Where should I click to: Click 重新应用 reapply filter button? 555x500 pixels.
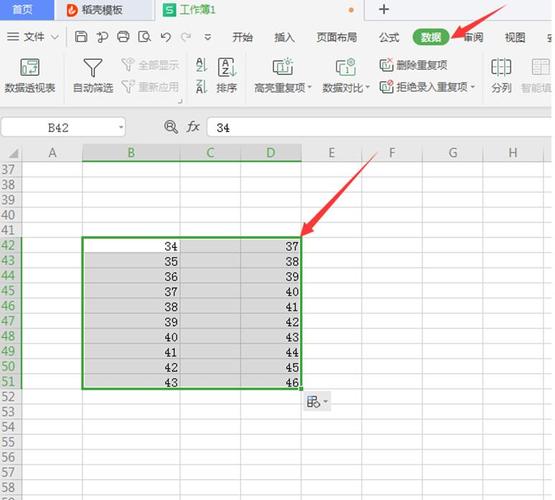(x=150, y=87)
